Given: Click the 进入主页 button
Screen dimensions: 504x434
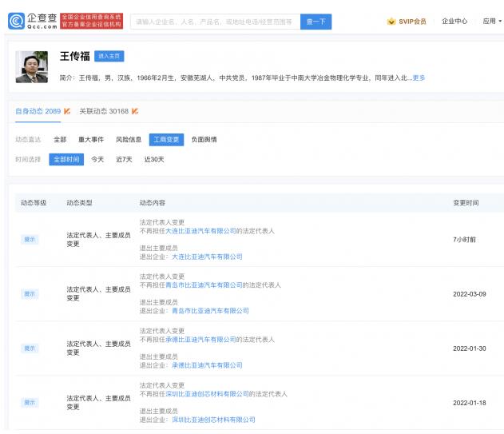Looking at the screenshot, I should click(x=109, y=56).
